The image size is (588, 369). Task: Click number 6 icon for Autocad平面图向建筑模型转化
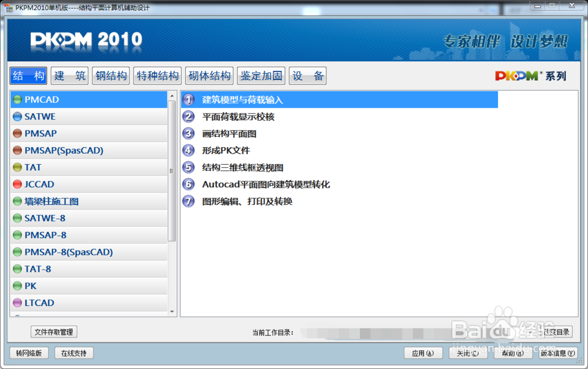189,184
